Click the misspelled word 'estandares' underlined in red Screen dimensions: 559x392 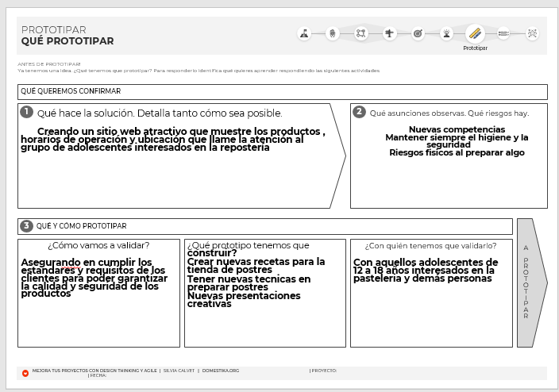(48, 271)
